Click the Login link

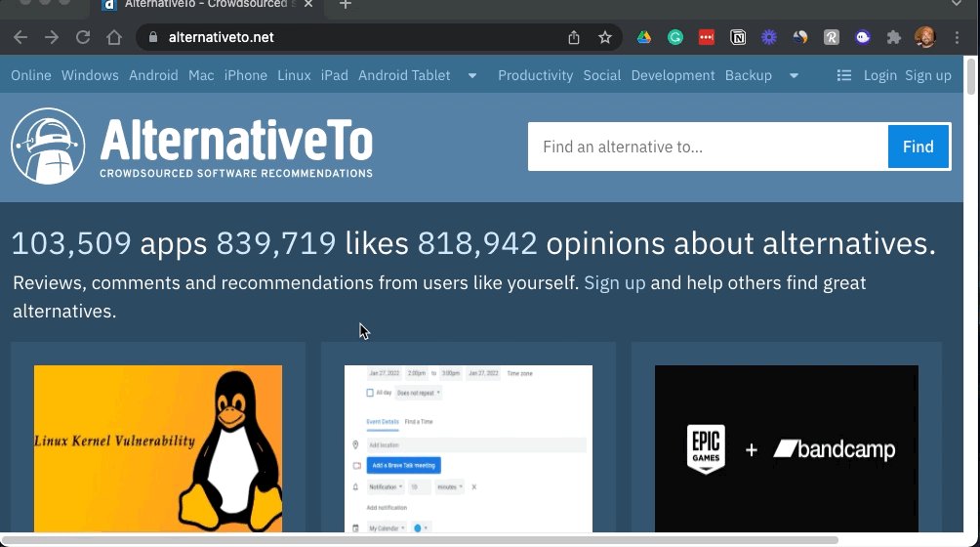point(880,75)
